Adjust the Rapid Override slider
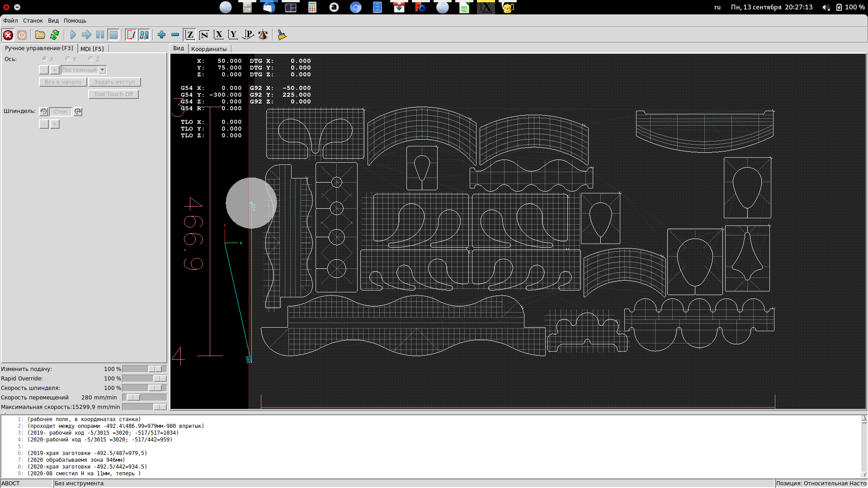Image resolution: width=868 pixels, height=488 pixels. coord(159,379)
